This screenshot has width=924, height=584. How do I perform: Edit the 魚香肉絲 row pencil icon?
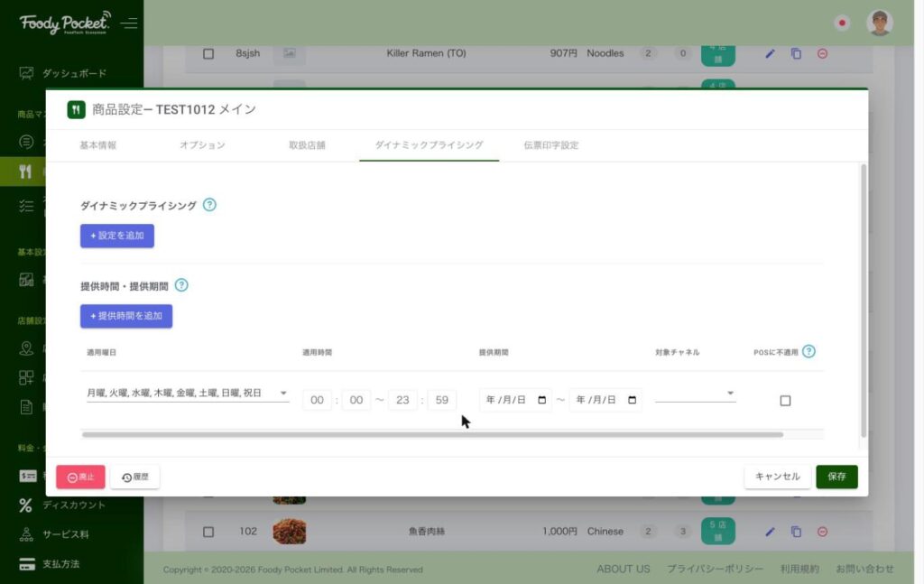pos(770,532)
